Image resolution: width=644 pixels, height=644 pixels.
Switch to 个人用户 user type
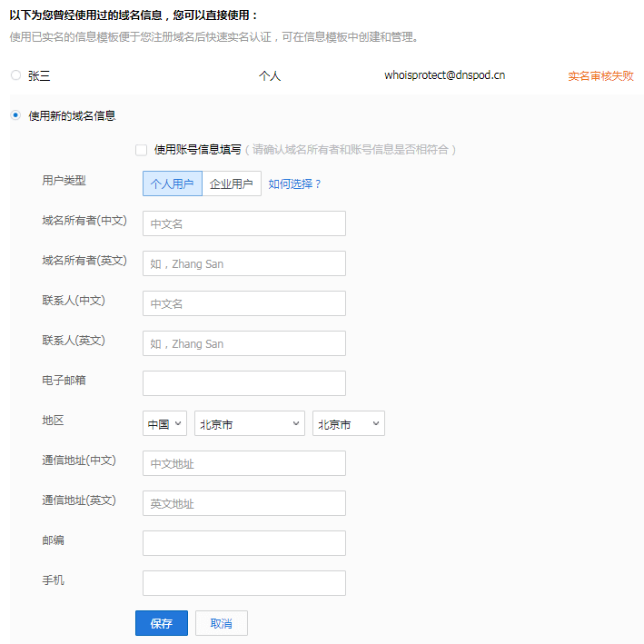point(173,183)
